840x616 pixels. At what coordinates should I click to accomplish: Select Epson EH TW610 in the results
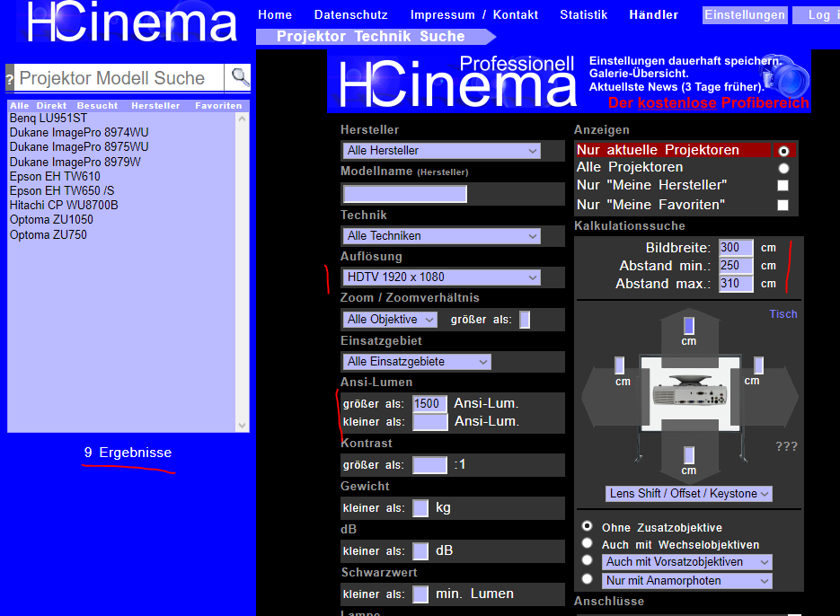point(55,177)
